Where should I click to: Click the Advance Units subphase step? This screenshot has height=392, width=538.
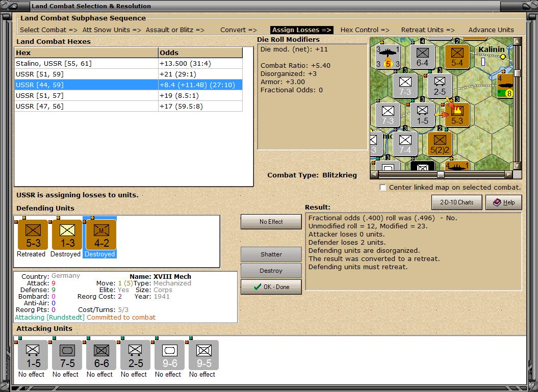pyautogui.click(x=491, y=30)
